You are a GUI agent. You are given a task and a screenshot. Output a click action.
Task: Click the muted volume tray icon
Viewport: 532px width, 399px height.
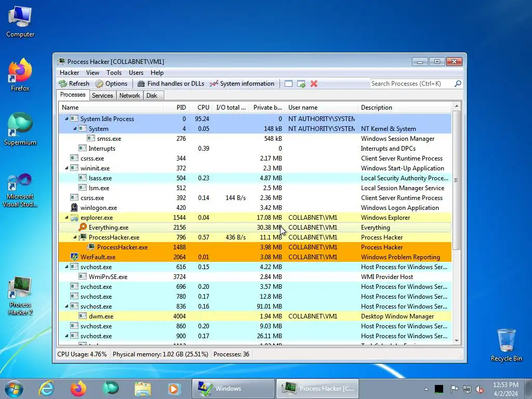tap(480, 389)
